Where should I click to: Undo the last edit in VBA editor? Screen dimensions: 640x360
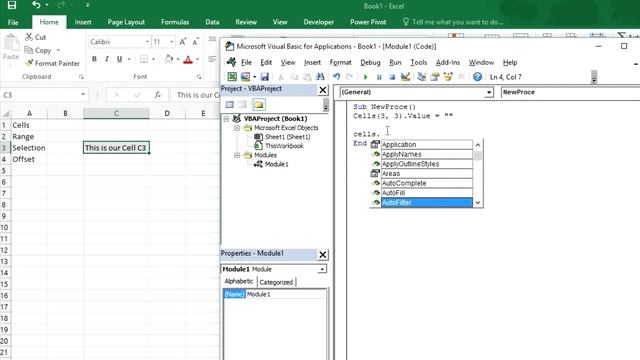(336, 77)
